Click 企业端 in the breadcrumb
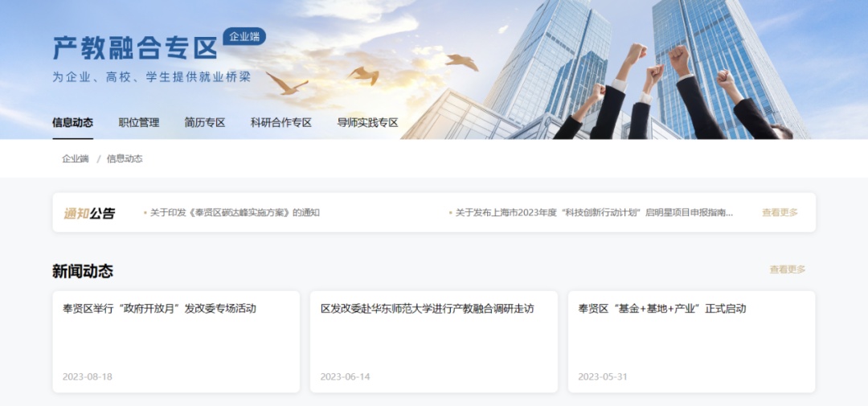This screenshot has width=868, height=406. coord(76,158)
